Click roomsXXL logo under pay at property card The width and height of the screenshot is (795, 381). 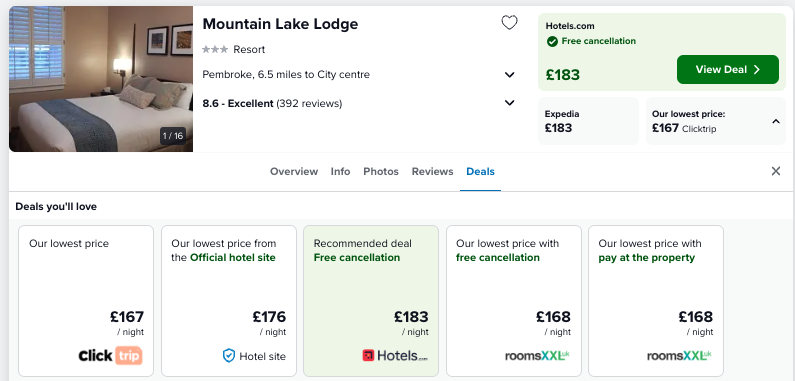click(679, 356)
